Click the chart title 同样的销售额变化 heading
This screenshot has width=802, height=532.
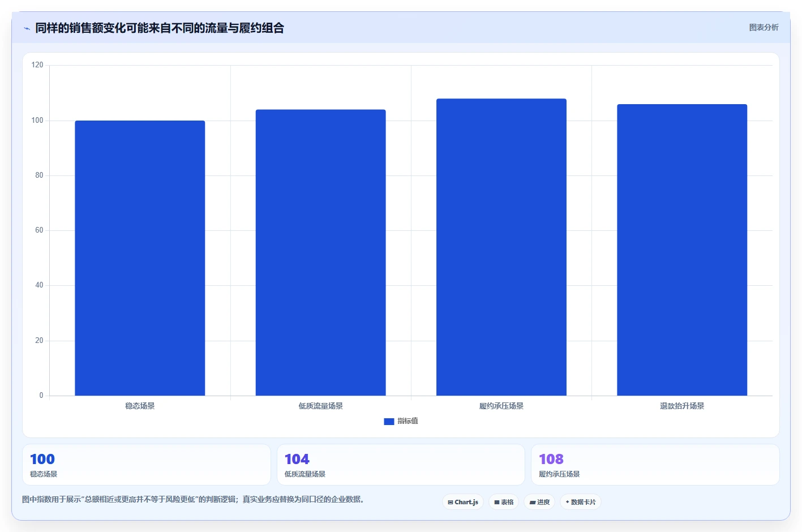160,28
